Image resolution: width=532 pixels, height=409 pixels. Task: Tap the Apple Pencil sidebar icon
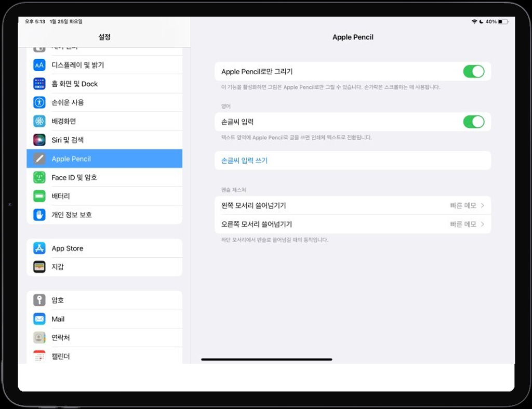coord(39,159)
